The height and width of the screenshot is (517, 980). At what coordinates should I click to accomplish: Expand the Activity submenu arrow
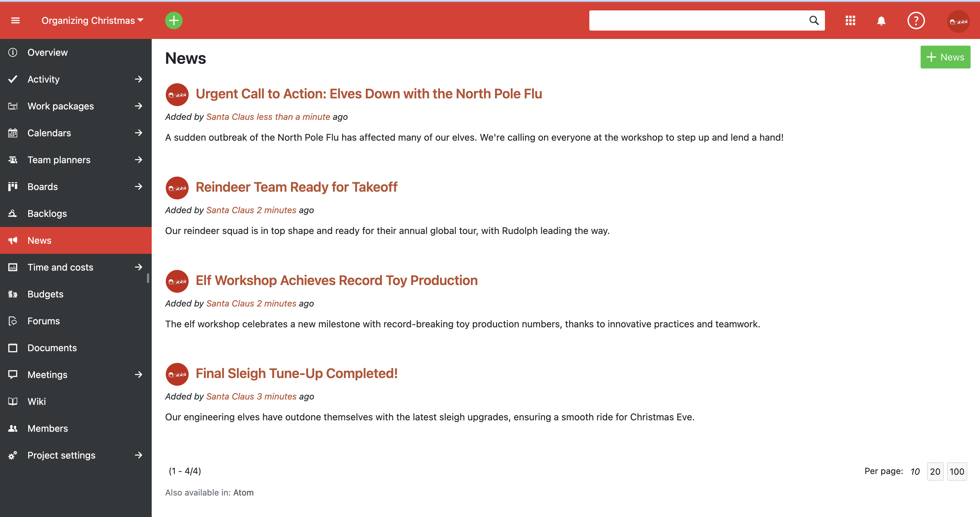pyautogui.click(x=139, y=79)
